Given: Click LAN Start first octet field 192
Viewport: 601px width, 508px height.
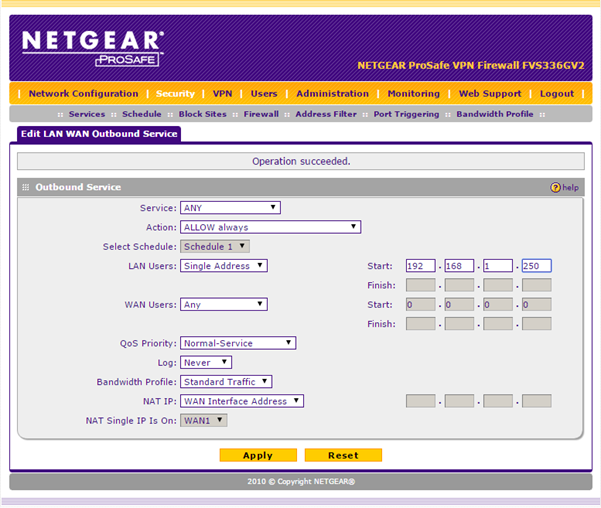Looking at the screenshot, I should (x=420, y=266).
